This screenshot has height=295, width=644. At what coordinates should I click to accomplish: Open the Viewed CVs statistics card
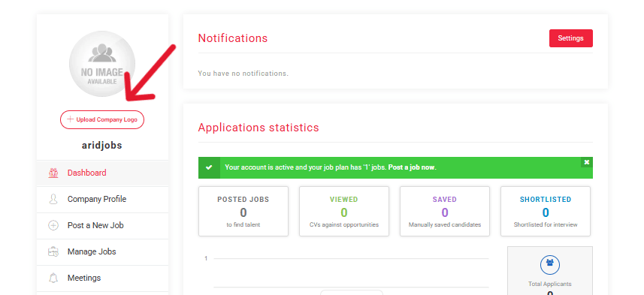click(x=343, y=211)
